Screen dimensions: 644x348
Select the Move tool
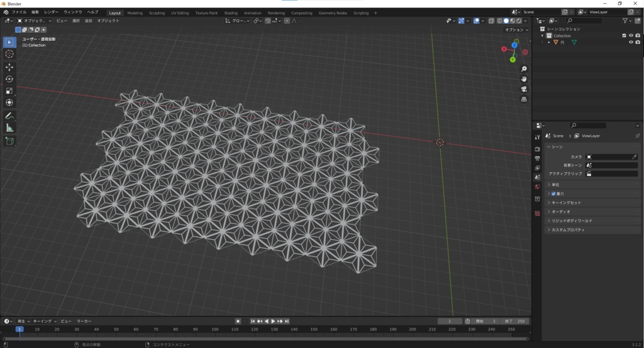coord(9,67)
